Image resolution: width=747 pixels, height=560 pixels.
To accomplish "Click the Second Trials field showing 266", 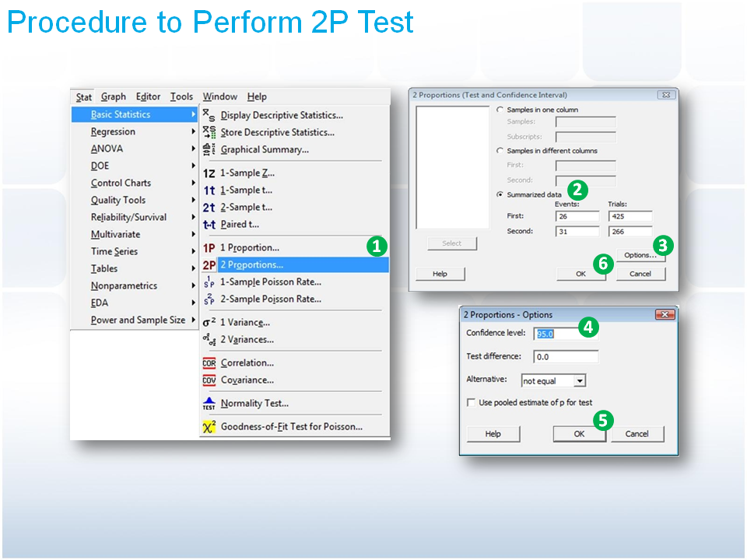I will coord(630,232).
